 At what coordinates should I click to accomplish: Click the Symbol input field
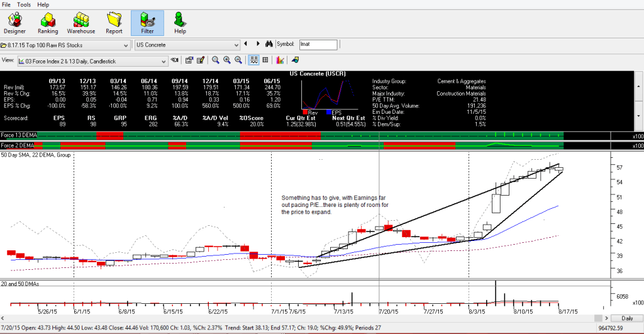318,45
